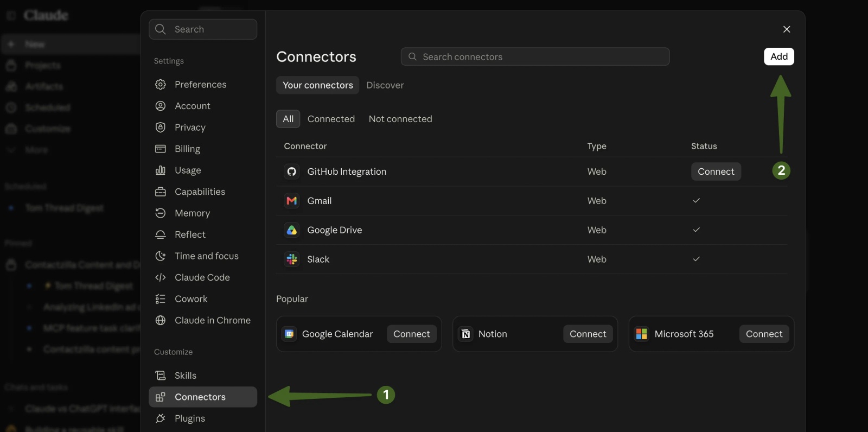Click the Capabilities briefcase icon

click(161, 192)
